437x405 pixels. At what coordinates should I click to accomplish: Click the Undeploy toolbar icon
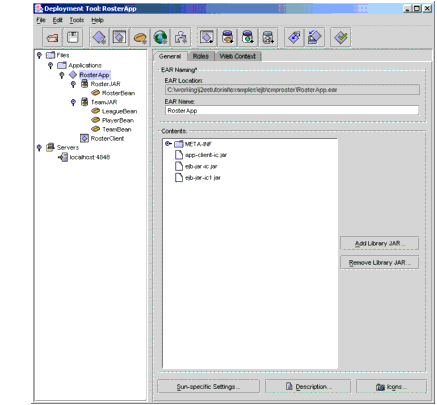pos(315,37)
